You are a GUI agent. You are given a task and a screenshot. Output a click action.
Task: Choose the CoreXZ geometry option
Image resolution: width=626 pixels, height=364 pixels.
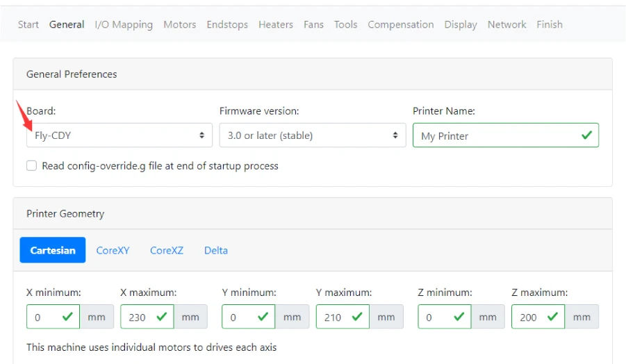click(167, 250)
